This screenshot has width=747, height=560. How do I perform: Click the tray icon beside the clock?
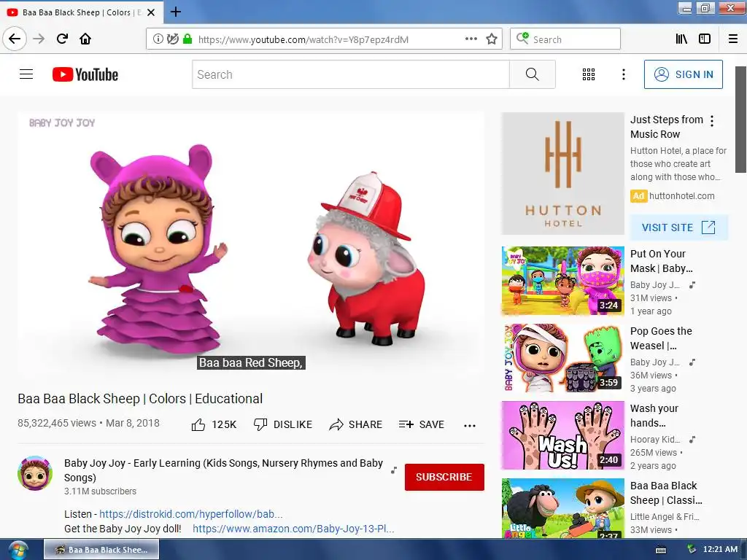click(x=692, y=550)
